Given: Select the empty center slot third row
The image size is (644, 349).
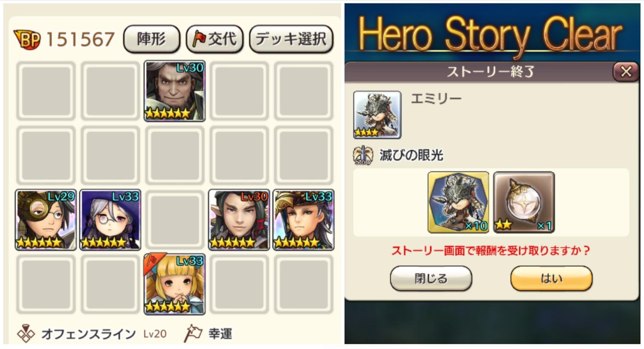Looking at the screenshot, I should [174, 219].
